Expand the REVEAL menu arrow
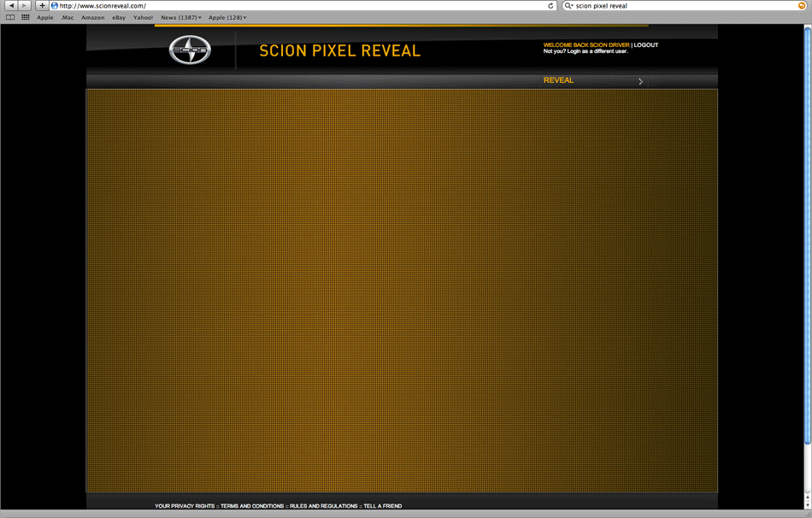Image resolution: width=812 pixels, height=518 pixels. point(640,81)
